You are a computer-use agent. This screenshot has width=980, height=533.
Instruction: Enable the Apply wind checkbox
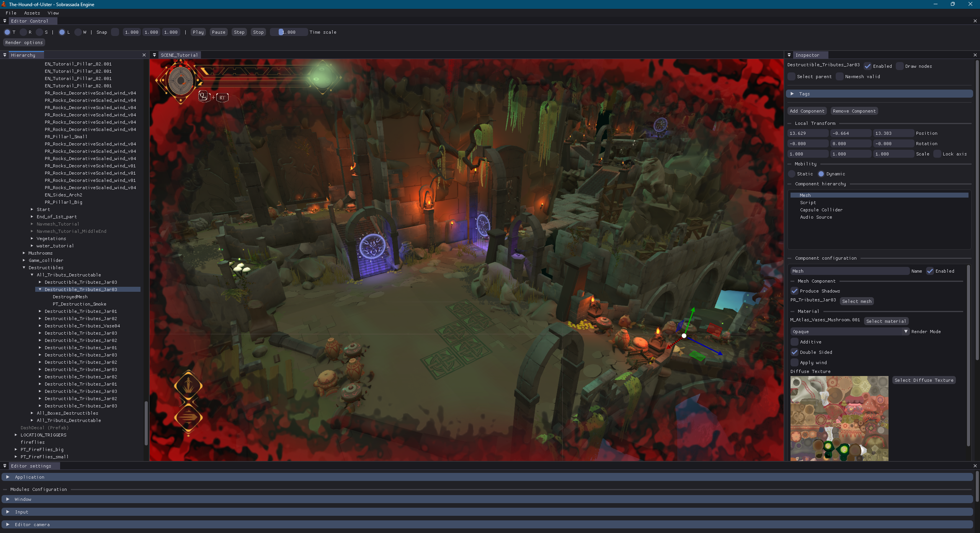795,363
